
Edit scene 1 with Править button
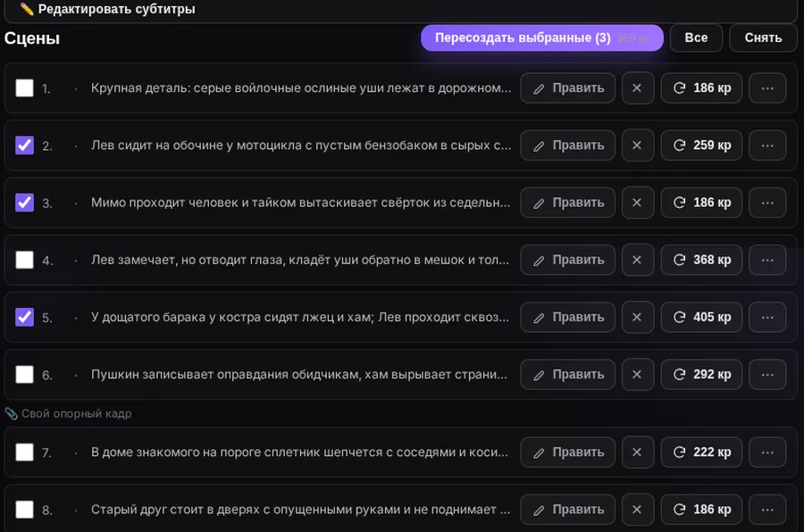[x=567, y=88]
